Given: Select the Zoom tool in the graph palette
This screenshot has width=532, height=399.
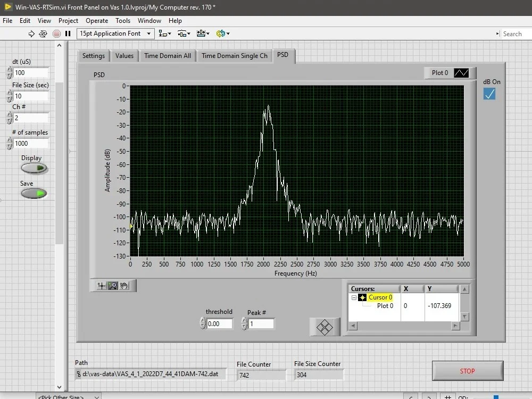Looking at the screenshot, I should 113,286.
